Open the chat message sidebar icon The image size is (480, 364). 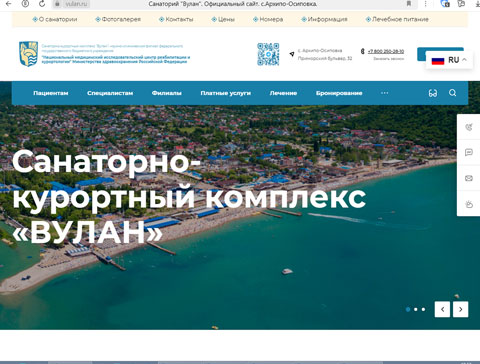469,152
